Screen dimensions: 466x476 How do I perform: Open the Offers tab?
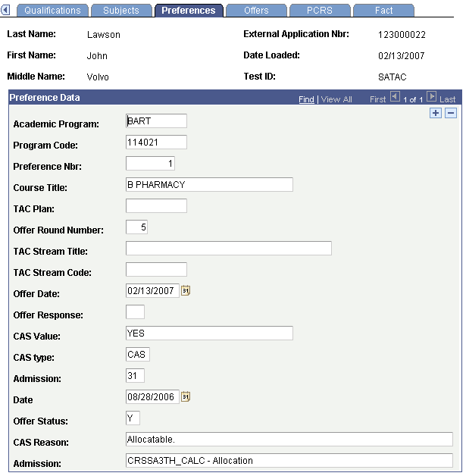tap(256, 11)
